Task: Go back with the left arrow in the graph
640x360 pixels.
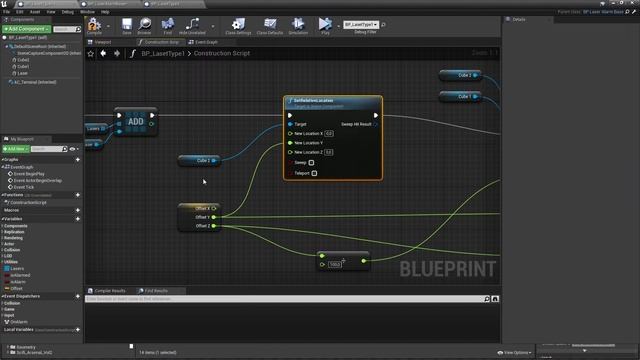Action: [x=103, y=53]
